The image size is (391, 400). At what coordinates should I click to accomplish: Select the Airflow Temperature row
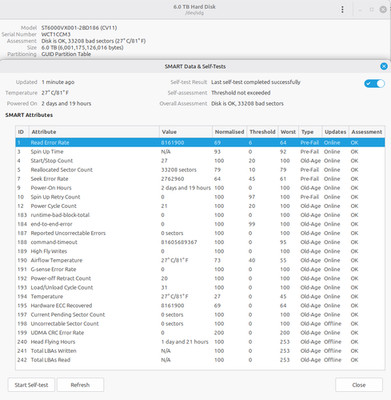(200, 260)
